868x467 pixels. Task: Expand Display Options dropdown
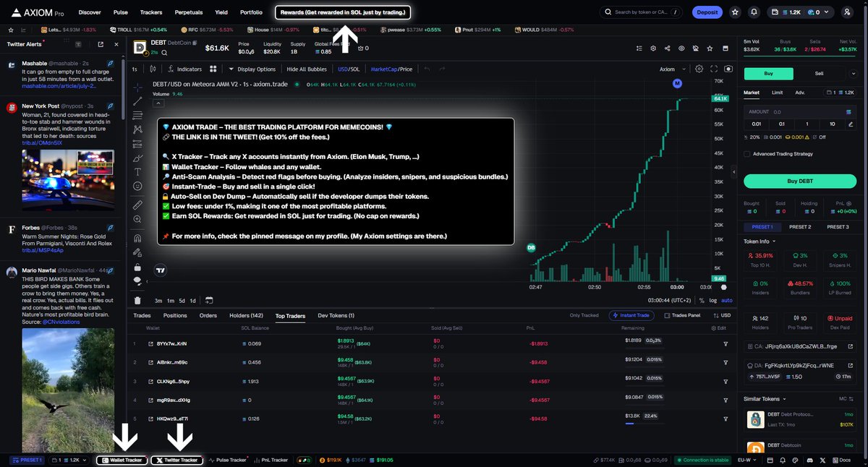tap(252, 69)
